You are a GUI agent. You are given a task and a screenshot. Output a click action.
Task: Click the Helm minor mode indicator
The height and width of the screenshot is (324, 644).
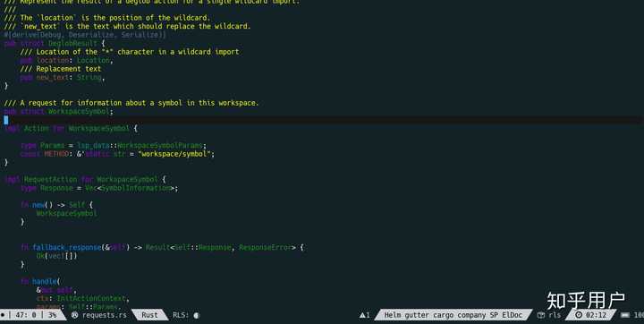coord(393,315)
